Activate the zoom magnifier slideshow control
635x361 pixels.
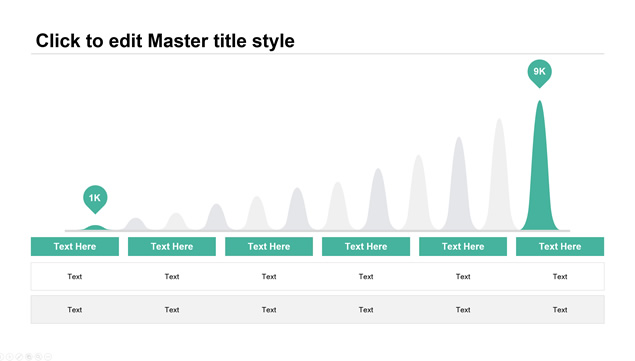pyautogui.click(x=38, y=357)
